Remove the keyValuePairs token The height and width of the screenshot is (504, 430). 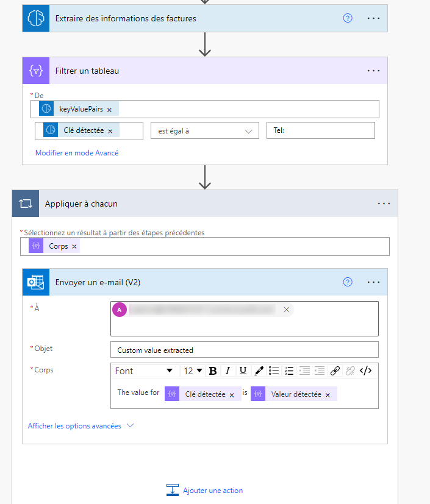click(109, 110)
